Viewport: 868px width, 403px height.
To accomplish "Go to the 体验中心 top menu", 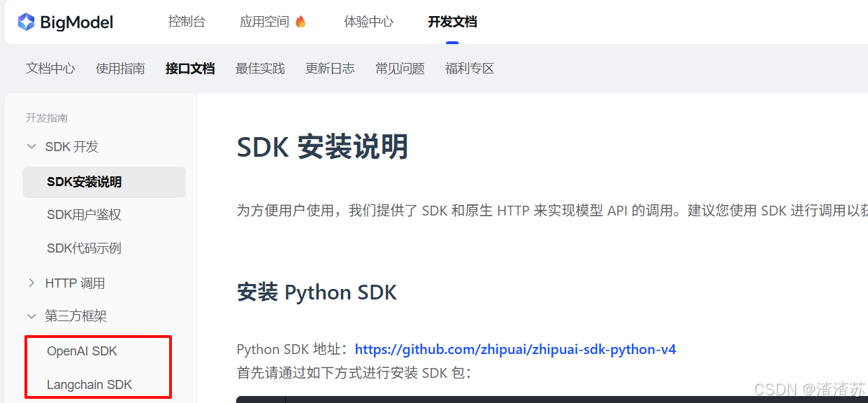I will (x=369, y=22).
